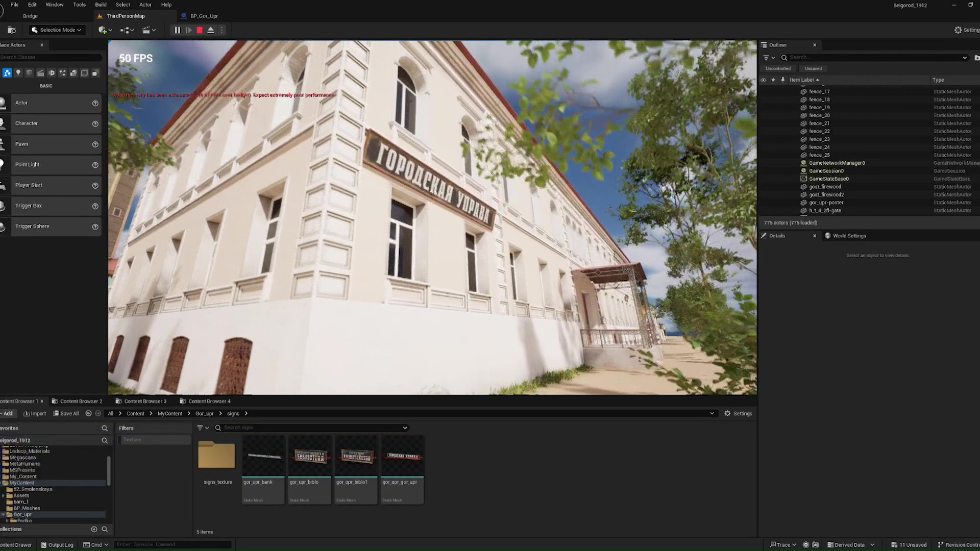980x551 pixels.
Task: Click the Outliner search icon
Action: pos(784,58)
